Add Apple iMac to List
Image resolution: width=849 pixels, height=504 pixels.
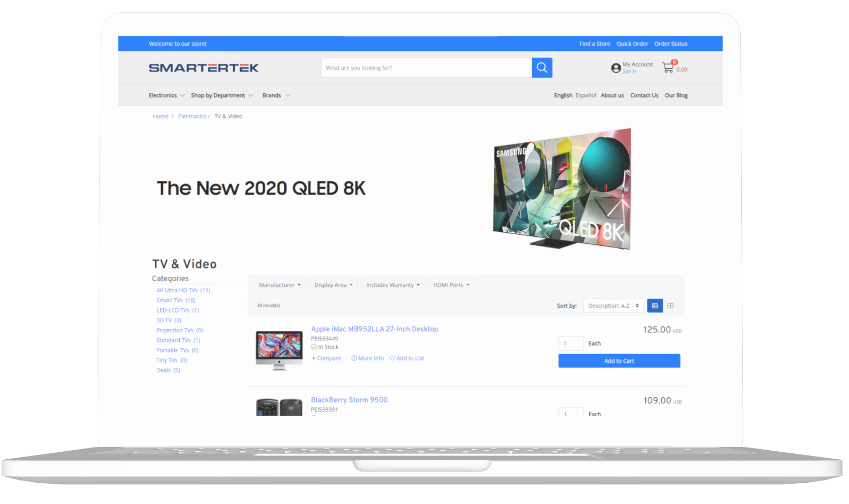click(x=407, y=358)
